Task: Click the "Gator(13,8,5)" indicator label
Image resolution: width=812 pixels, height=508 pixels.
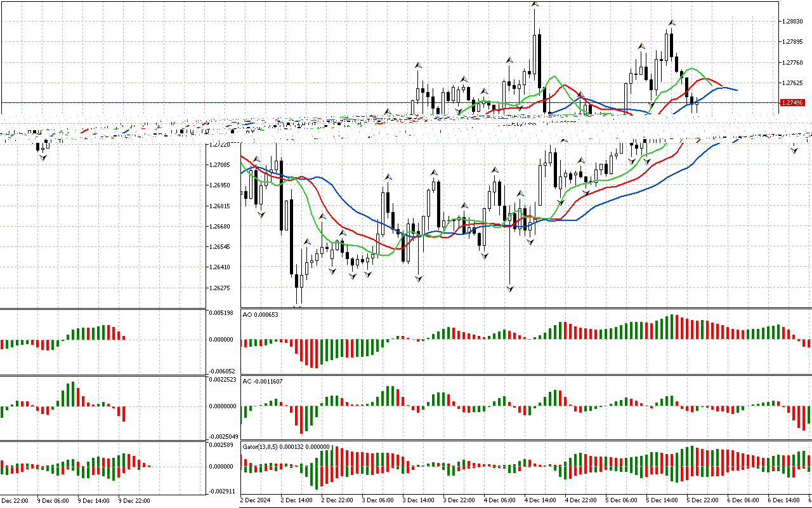Action: click(x=261, y=447)
